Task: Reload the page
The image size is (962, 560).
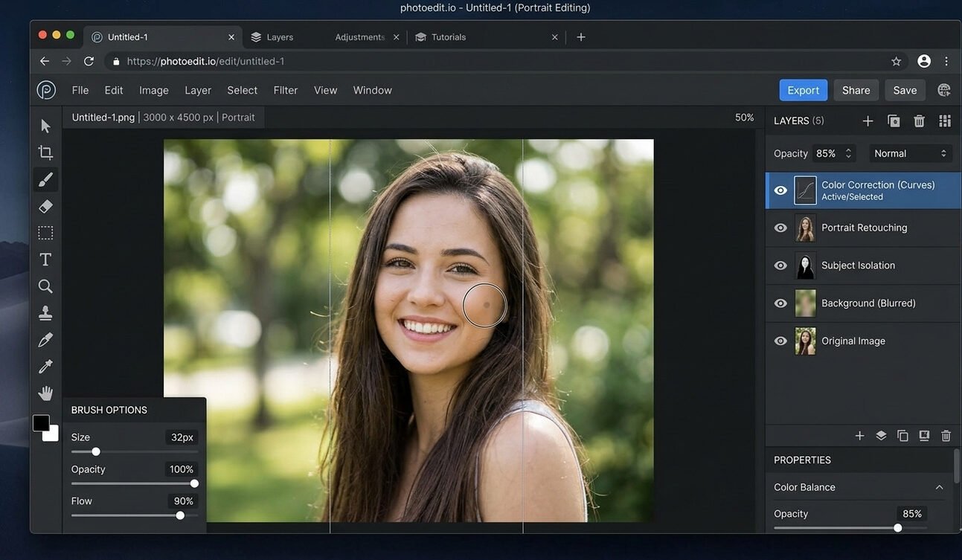Action: pyautogui.click(x=89, y=61)
